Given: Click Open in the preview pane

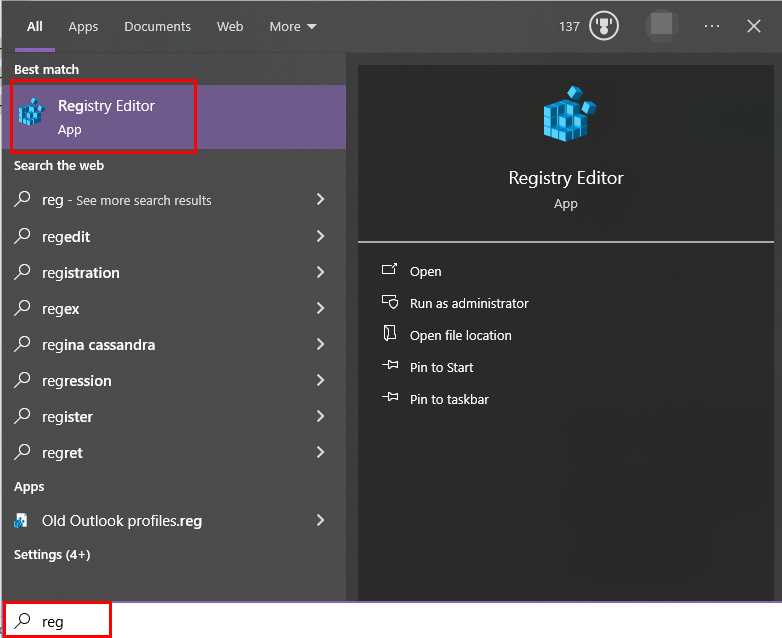Looking at the screenshot, I should [425, 271].
